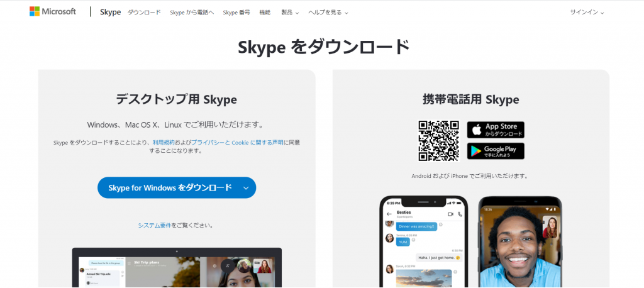
Task: Click the Google Play badge
Action: point(496,151)
